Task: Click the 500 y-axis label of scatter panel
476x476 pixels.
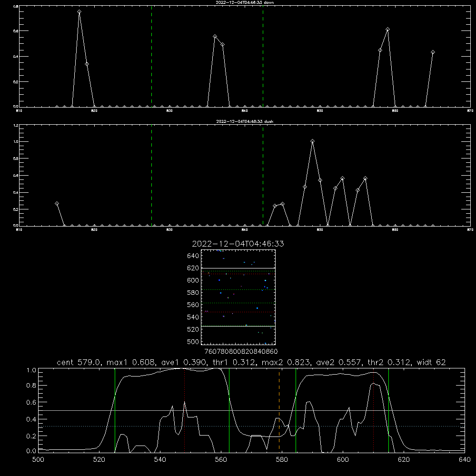Action: tap(193, 342)
